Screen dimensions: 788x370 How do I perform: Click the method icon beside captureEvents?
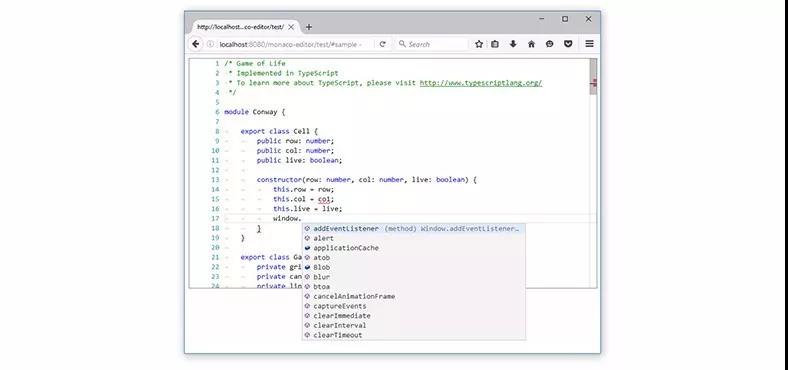[x=308, y=306]
